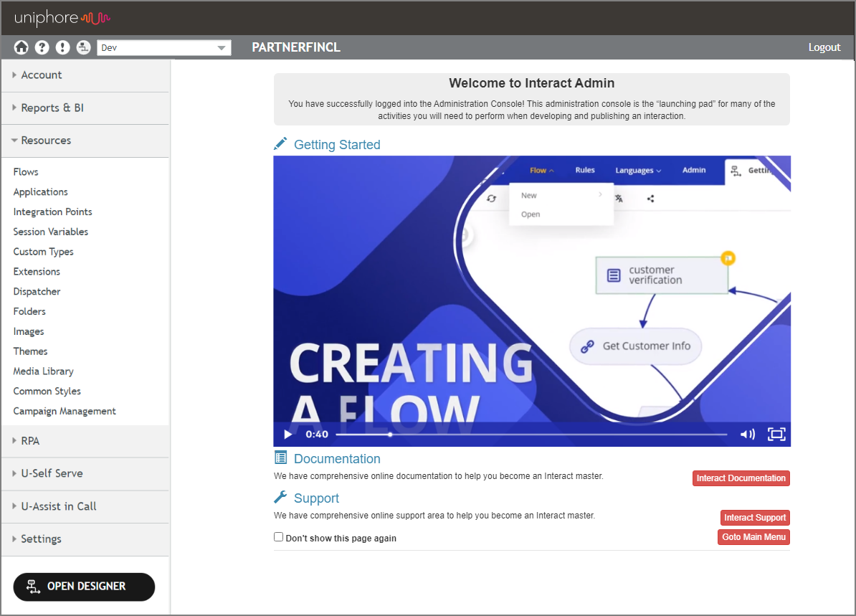Screen dimensions: 856x616
Task: Go to Session Variables
Action: [x=50, y=232]
